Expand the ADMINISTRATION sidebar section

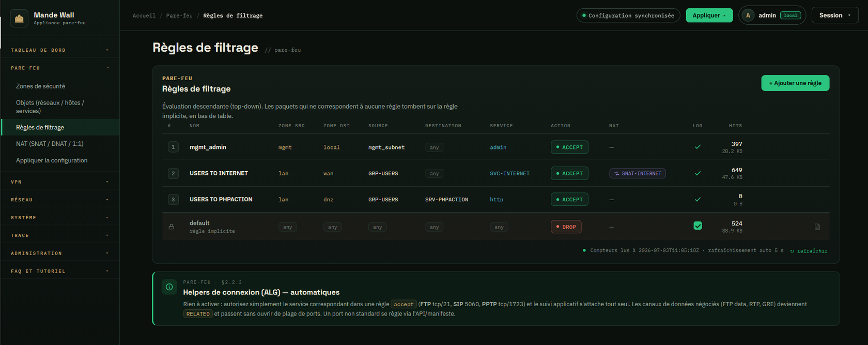click(60, 253)
